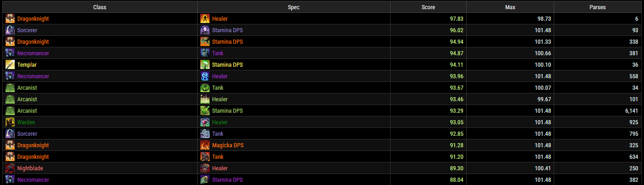This screenshot has width=644, height=185.
Task: Sort table by Spec column header
Action: (x=294, y=7)
